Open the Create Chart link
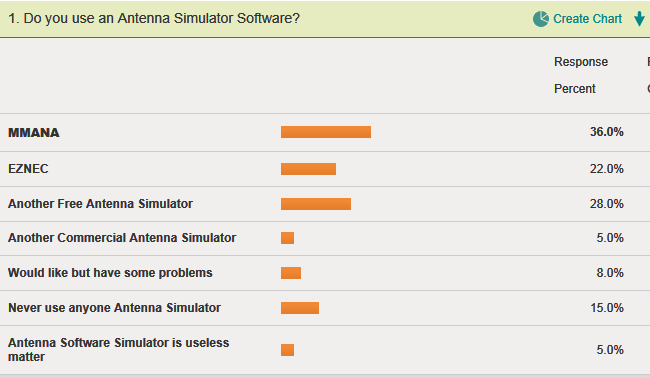The width and height of the screenshot is (650, 378). (x=587, y=19)
